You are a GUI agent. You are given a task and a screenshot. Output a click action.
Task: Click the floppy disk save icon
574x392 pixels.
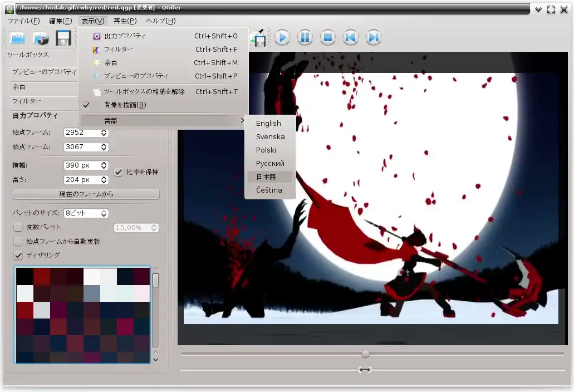click(63, 38)
